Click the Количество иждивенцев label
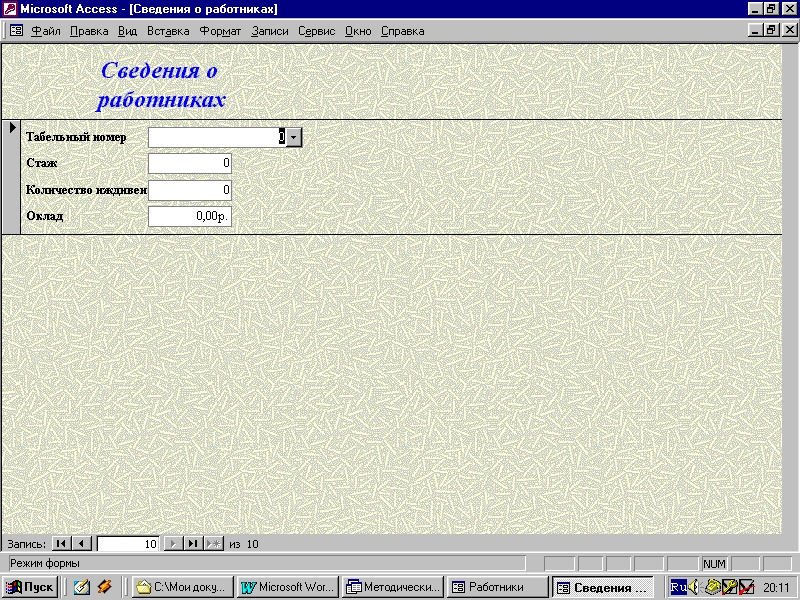This screenshot has height=600, width=800. (86, 190)
